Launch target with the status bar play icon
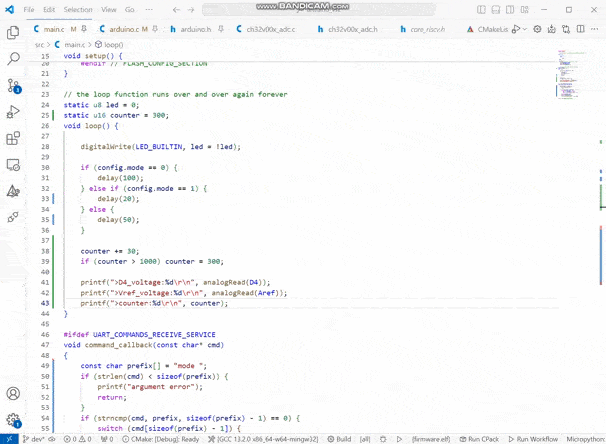The width and height of the screenshot is (606, 444). 399,439
